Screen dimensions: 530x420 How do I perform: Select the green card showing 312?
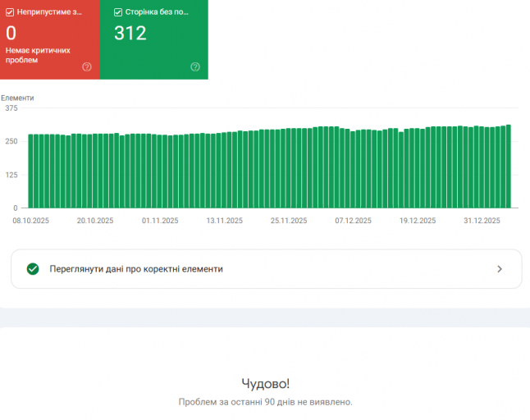coord(154,39)
